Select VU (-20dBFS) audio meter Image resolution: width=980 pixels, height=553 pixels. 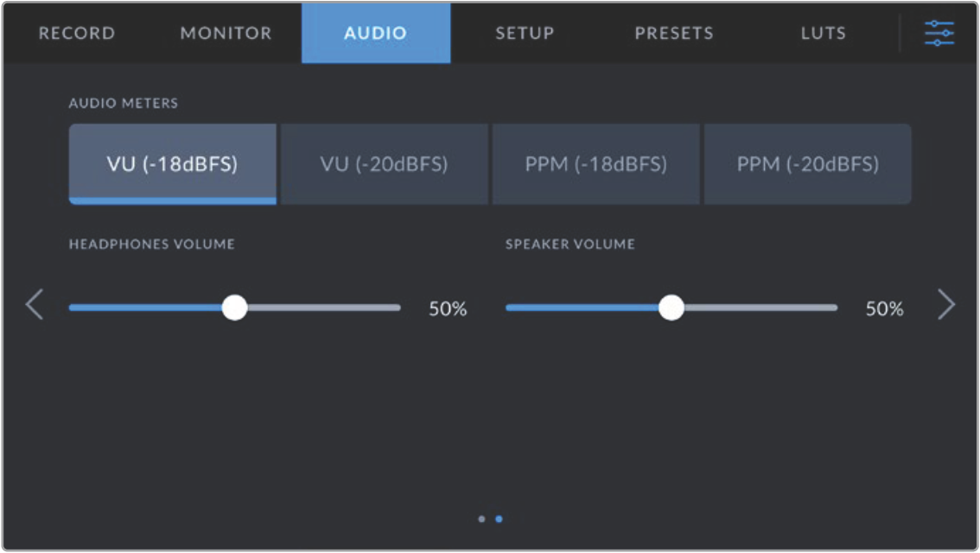point(384,164)
